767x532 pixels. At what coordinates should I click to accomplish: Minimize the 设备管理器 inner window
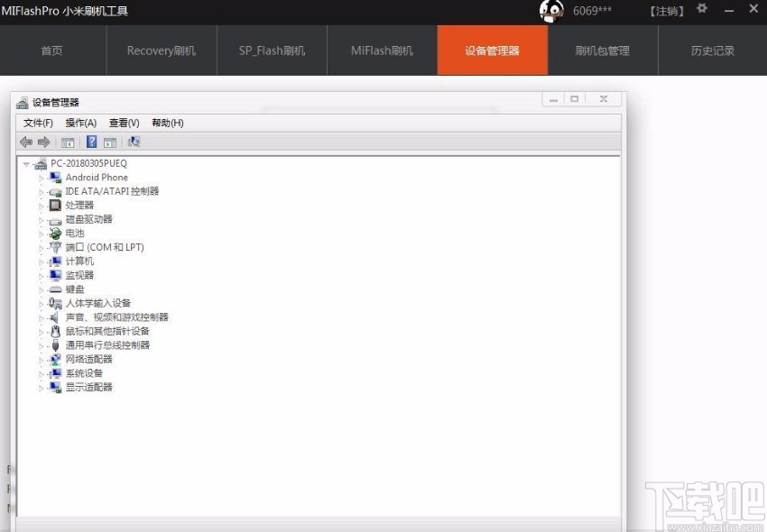(553, 99)
